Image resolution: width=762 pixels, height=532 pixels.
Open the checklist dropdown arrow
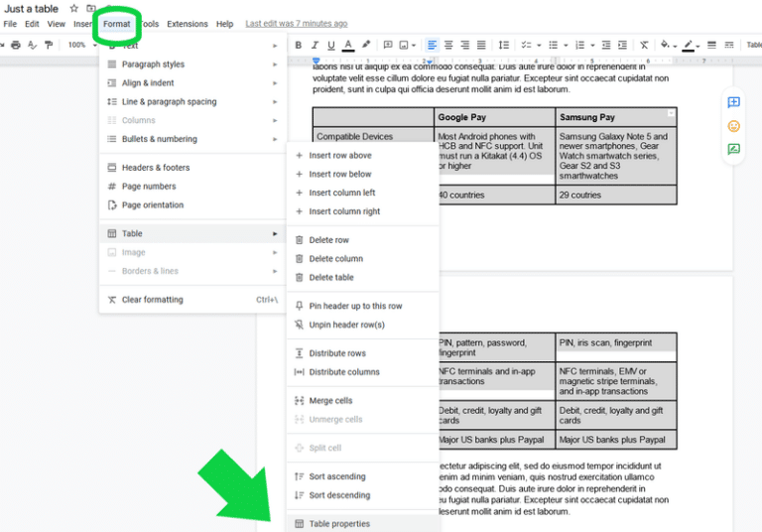tap(539, 46)
